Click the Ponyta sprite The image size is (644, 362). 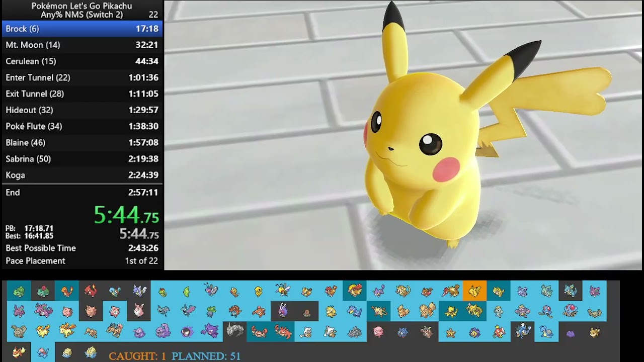click(43, 332)
